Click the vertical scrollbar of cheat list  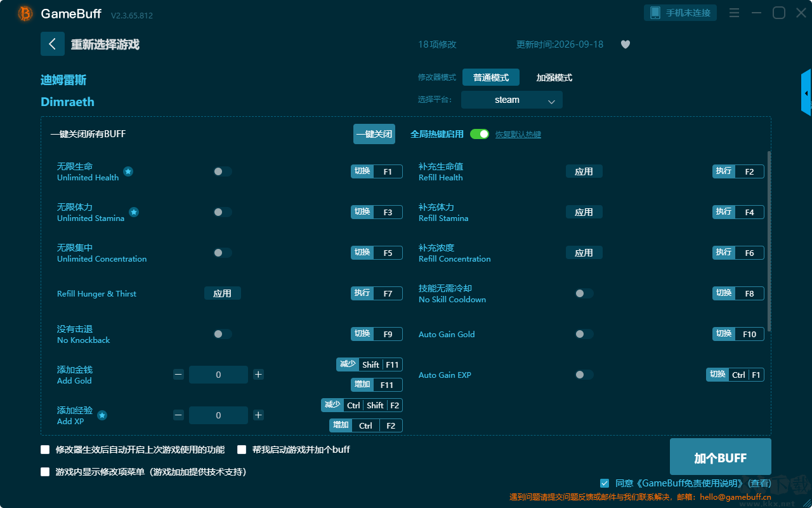pos(769,241)
